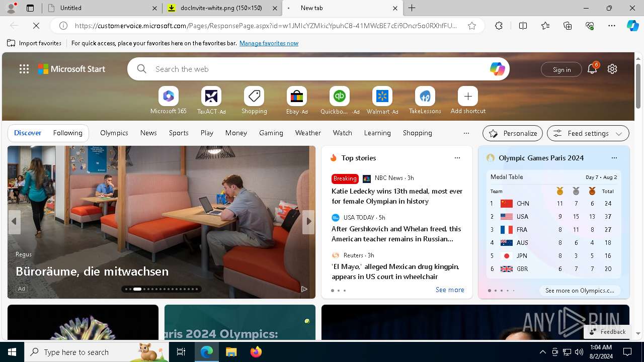Open the Weather feed category
The width and height of the screenshot is (644, 362).
[308, 133]
